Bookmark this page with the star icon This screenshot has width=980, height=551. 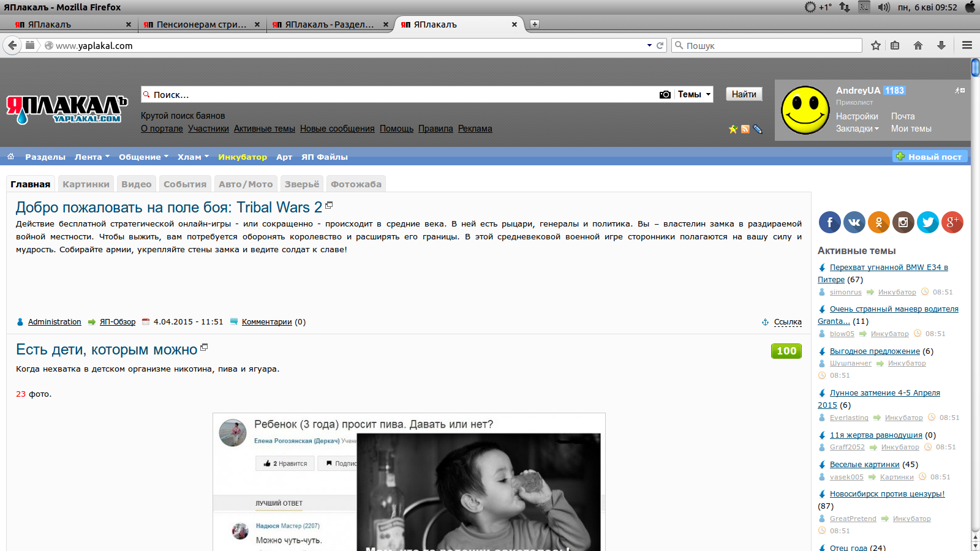pos(876,45)
